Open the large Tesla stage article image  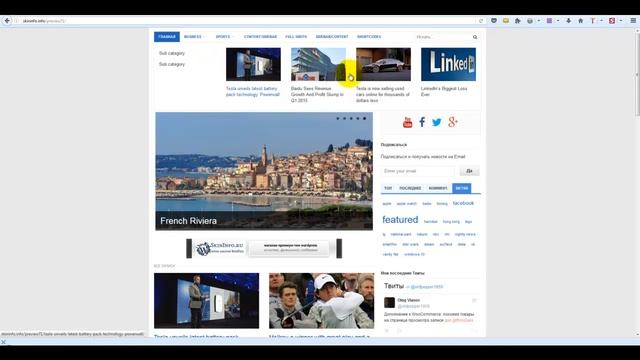click(206, 301)
